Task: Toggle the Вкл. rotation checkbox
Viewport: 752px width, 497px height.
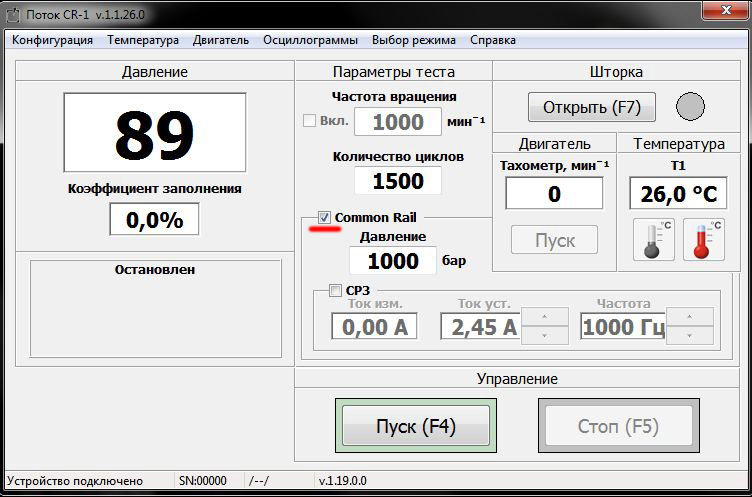Action: (309, 120)
